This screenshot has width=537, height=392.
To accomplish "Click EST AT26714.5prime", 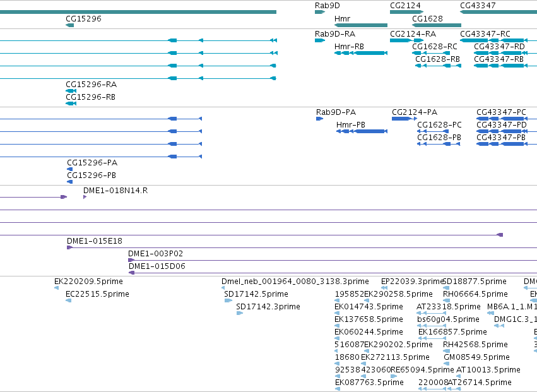I will click(480, 383).
